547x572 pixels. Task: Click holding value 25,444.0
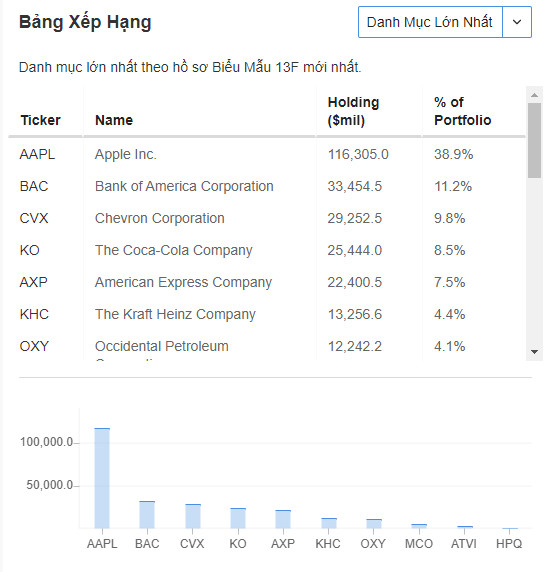(355, 250)
